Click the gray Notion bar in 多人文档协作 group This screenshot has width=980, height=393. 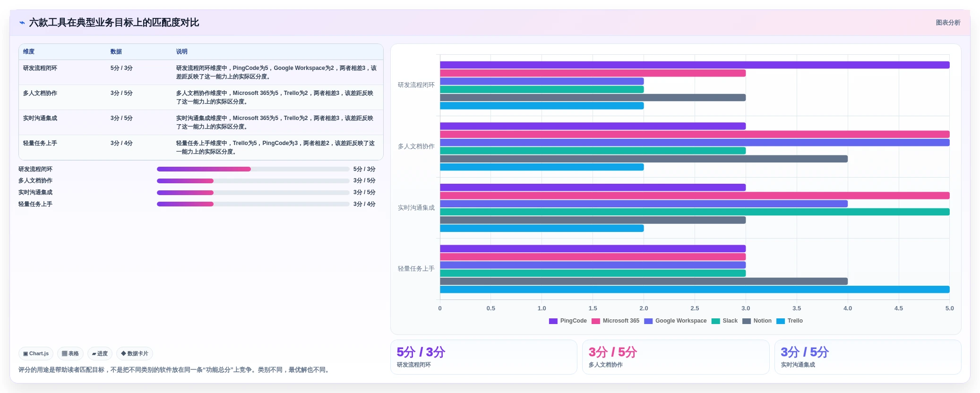(644, 159)
